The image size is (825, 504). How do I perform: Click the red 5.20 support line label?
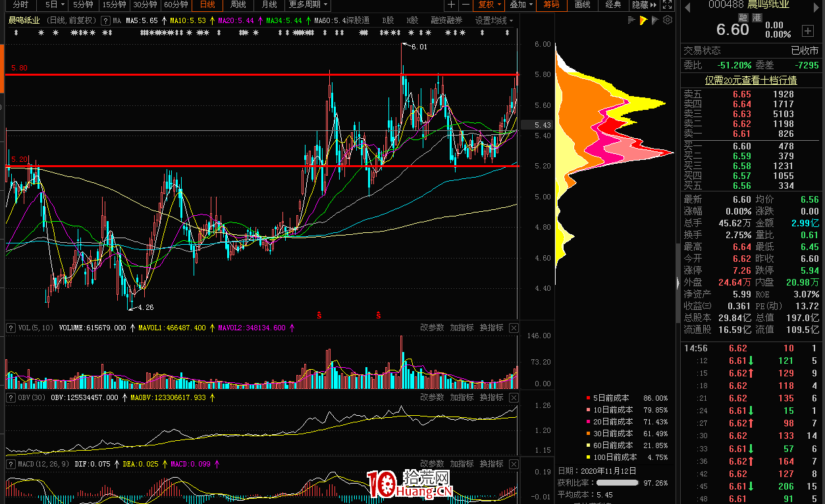(x=19, y=159)
